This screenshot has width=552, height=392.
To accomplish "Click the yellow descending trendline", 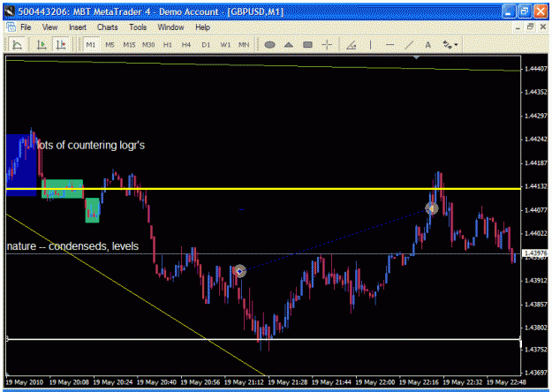I will [137, 296].
